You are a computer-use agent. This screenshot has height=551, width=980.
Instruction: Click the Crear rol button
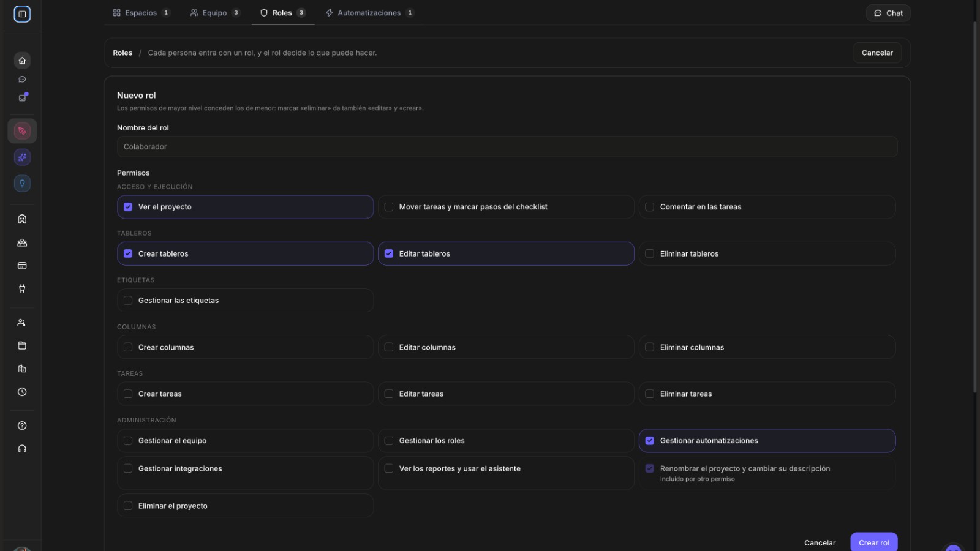874,542
